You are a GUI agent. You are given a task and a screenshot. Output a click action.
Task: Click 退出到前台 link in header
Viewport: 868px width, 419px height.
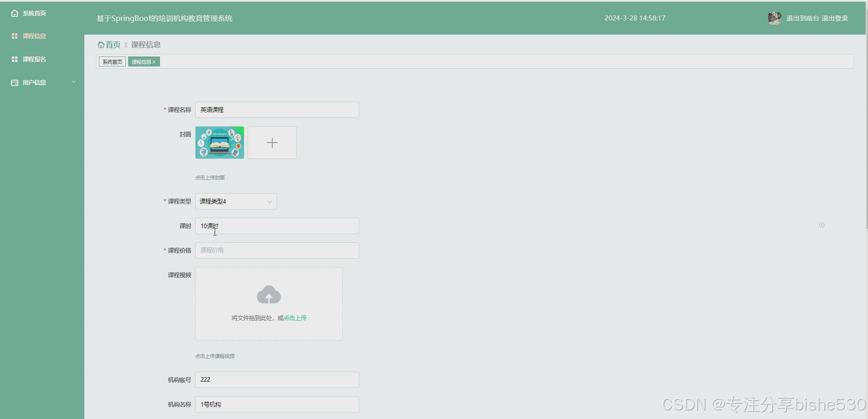(x=803, y=18)
